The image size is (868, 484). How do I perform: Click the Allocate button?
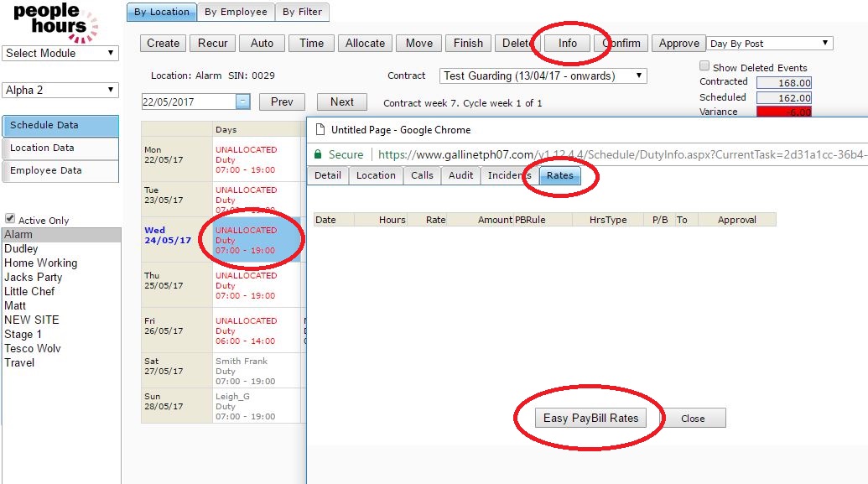[365, 44]
